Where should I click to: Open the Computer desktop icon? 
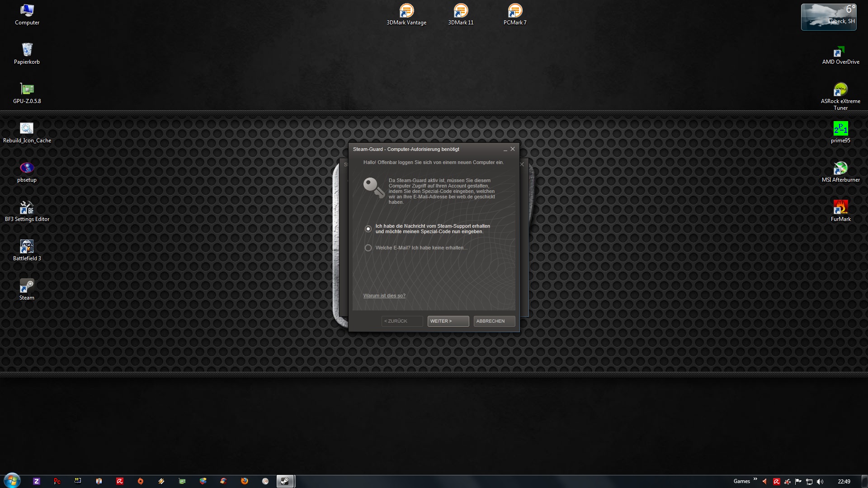[x=27, y=14]
